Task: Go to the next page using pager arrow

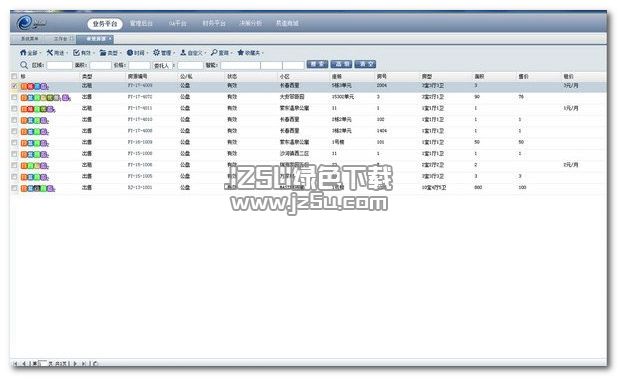Action: click(75, 364)
